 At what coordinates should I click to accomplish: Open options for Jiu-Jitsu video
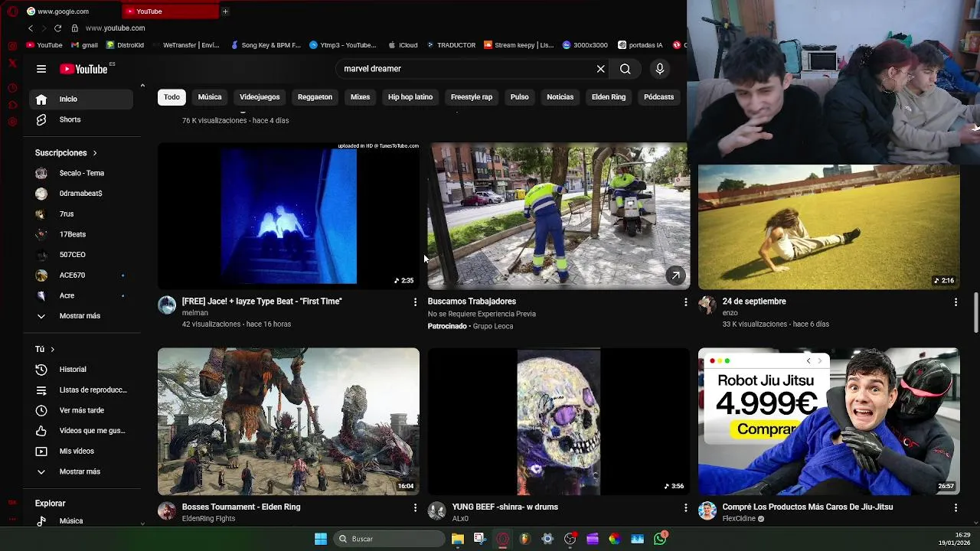(955, 508)
